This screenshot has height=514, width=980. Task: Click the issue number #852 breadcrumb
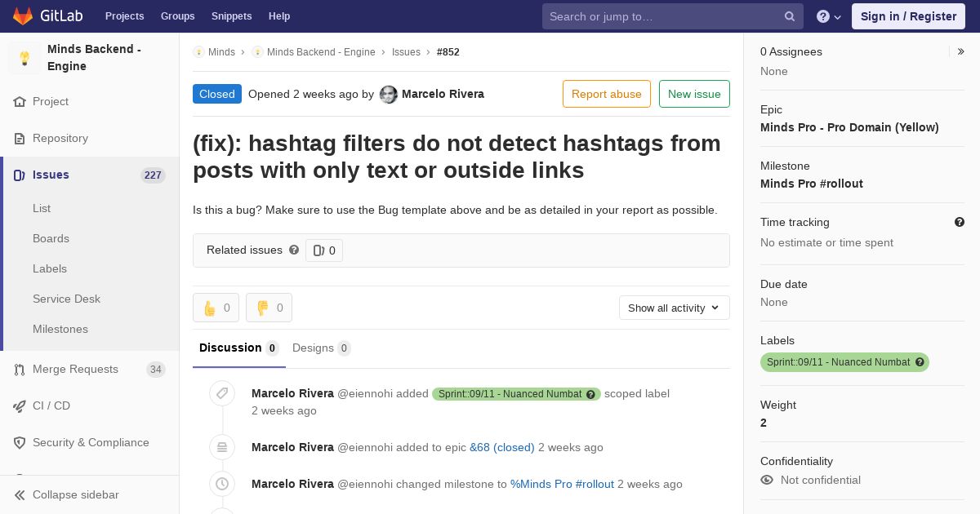click(448, 51)
